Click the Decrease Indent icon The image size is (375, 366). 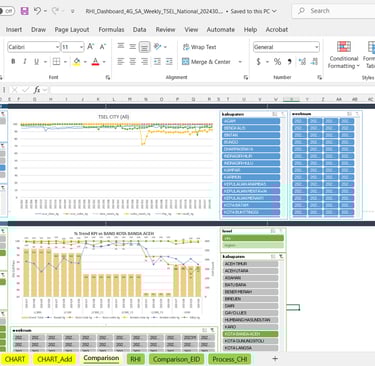(x=157, y=61)
